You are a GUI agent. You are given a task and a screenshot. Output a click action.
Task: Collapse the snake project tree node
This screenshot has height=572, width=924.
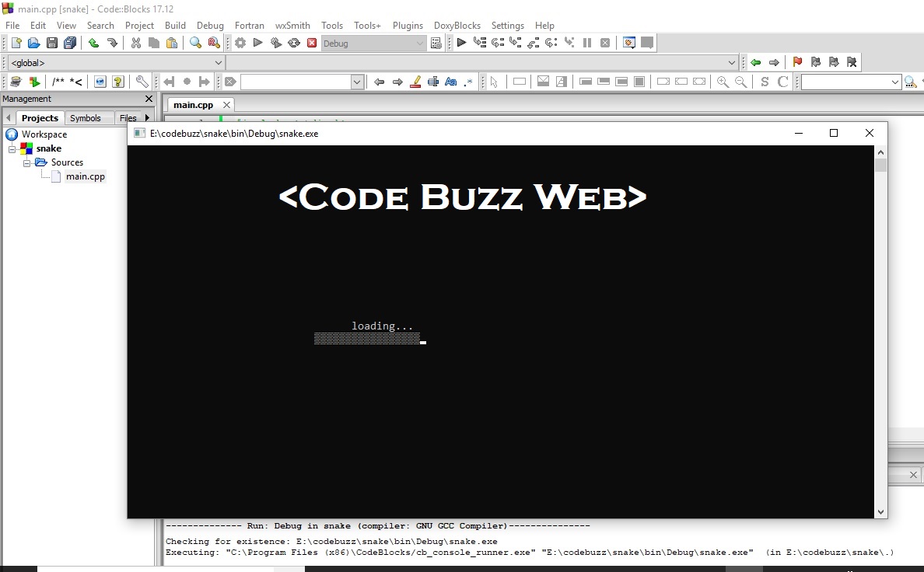point(12,149)
